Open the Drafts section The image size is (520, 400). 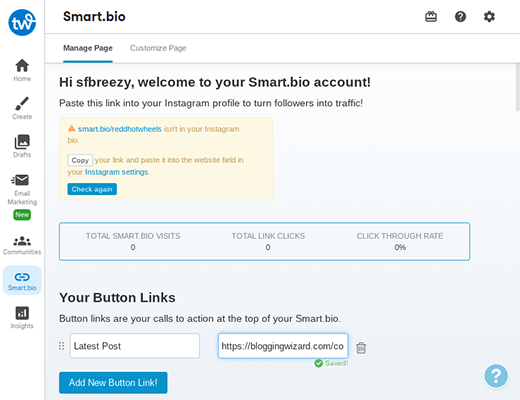(22, 146)
